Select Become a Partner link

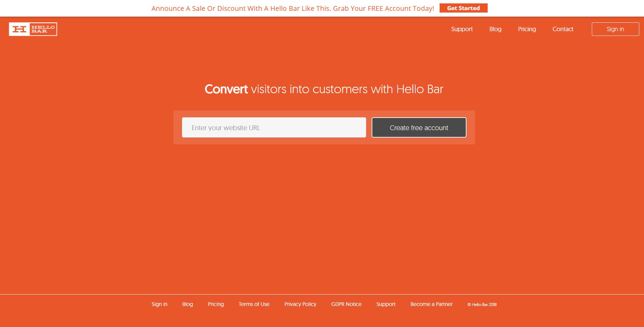point(431,304)
